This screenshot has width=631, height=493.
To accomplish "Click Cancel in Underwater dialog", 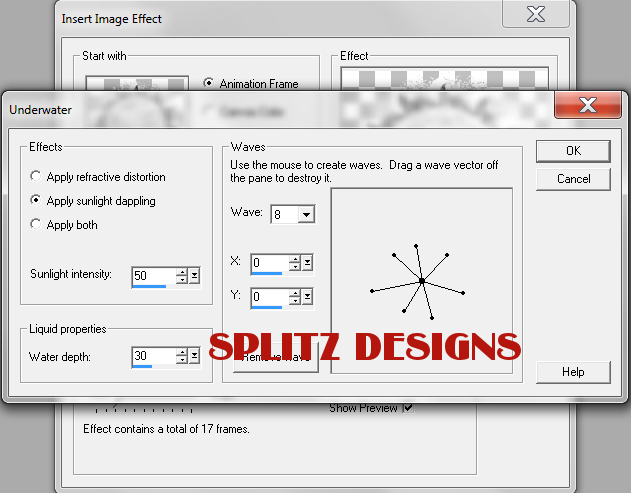I will point(573,179).
